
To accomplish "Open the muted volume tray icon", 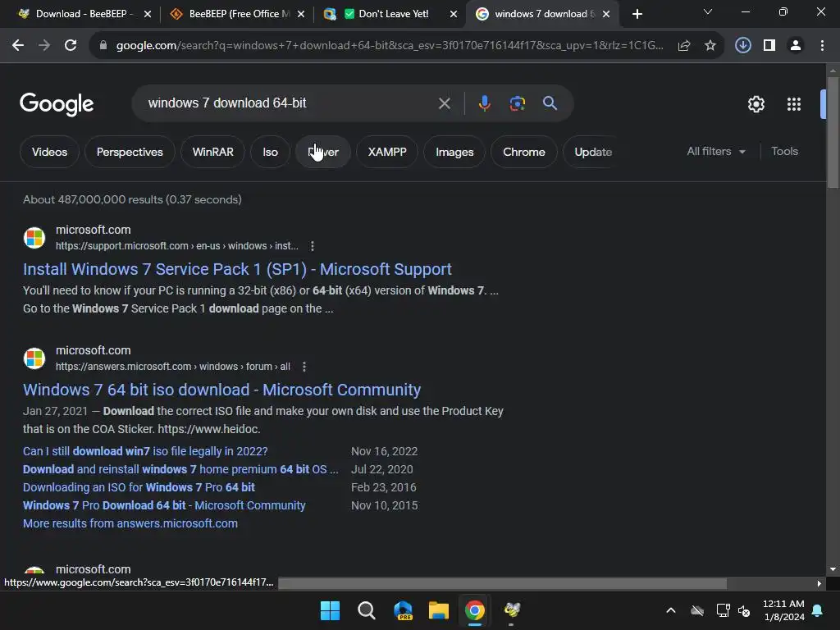I will tap(744, 610).
